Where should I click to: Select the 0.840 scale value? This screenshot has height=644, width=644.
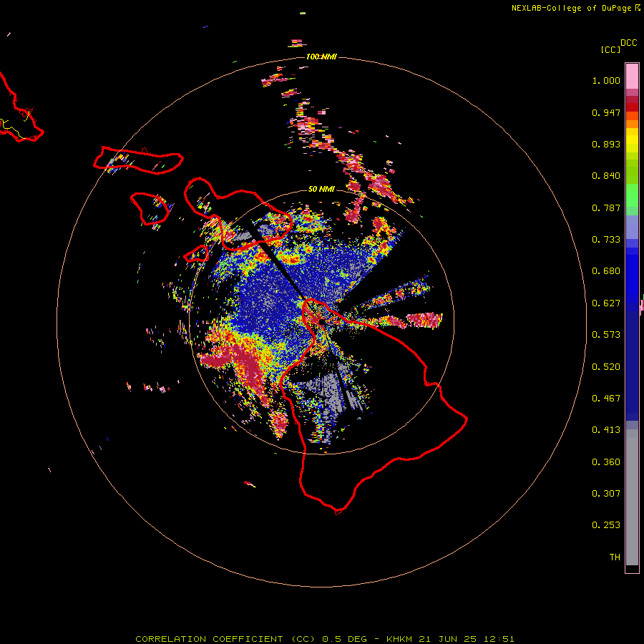[606, 176]
